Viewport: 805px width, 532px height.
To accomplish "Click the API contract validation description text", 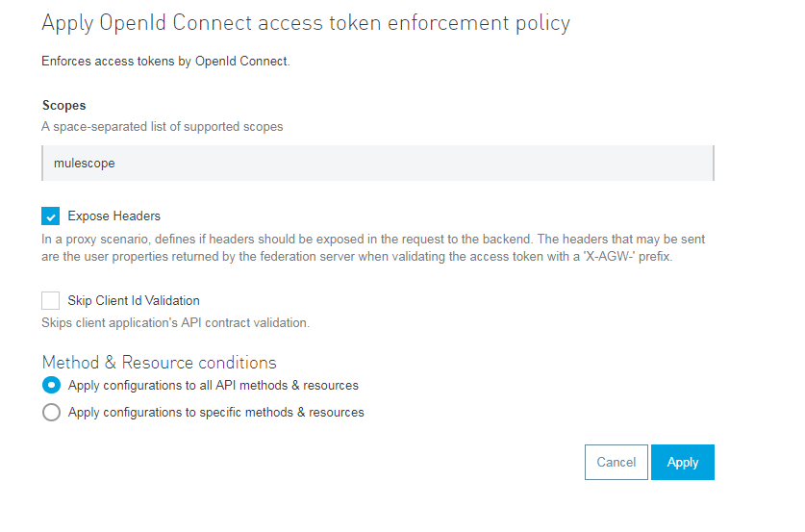I will pos(175,323).
